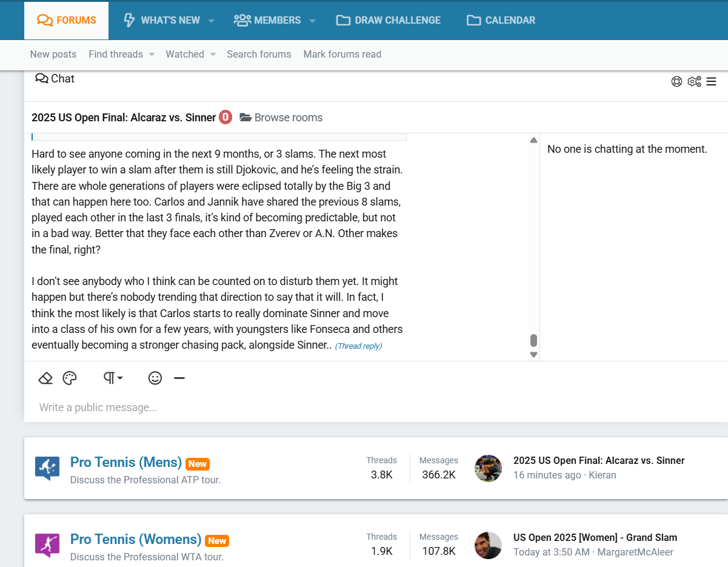The height and width of the screenshot is (567, 728).
Task: Click the Write a public message field
Action: point(242,408)
